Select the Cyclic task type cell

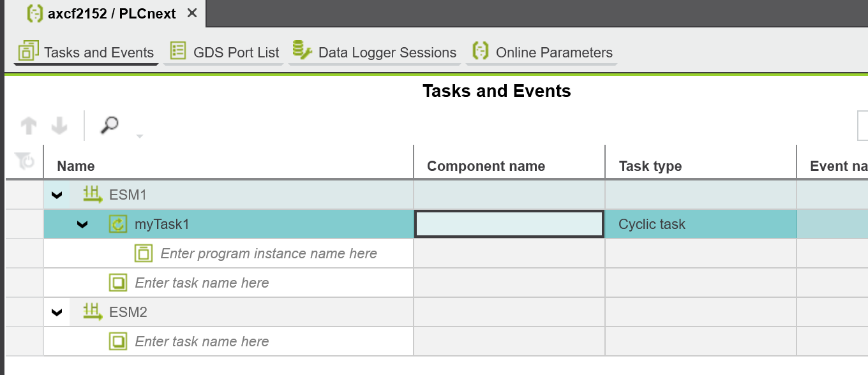[701, 224]
